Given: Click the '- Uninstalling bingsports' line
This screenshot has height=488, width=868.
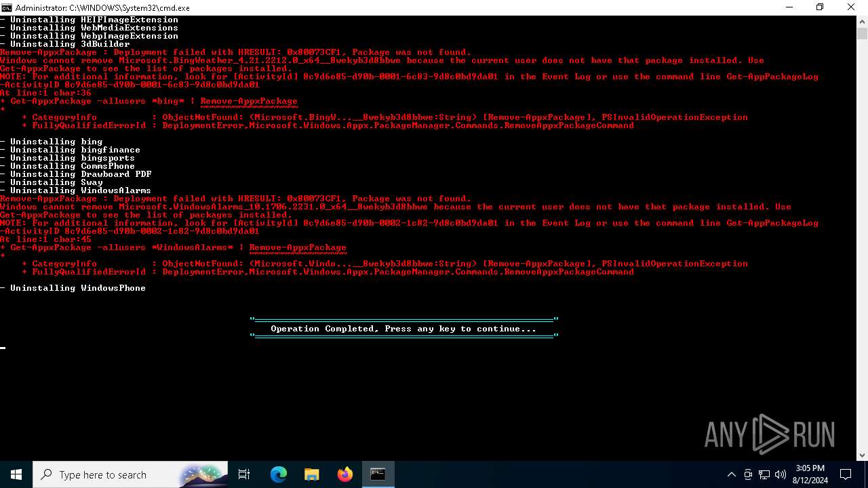Looking at the screenshot, I should click(67, 158).
